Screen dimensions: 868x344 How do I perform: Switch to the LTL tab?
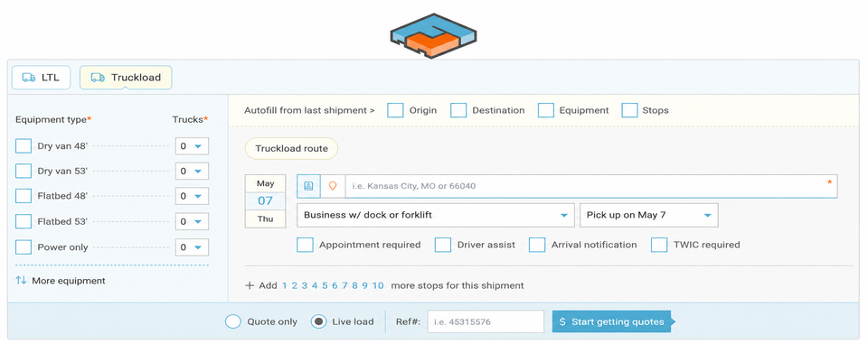coord(41,78)
